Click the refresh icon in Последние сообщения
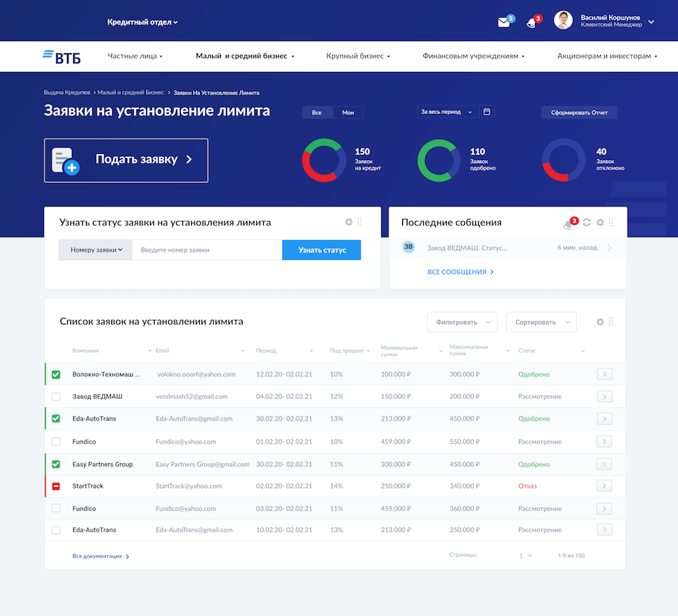This screenshot has height=616, width=678. coord(586,223)
